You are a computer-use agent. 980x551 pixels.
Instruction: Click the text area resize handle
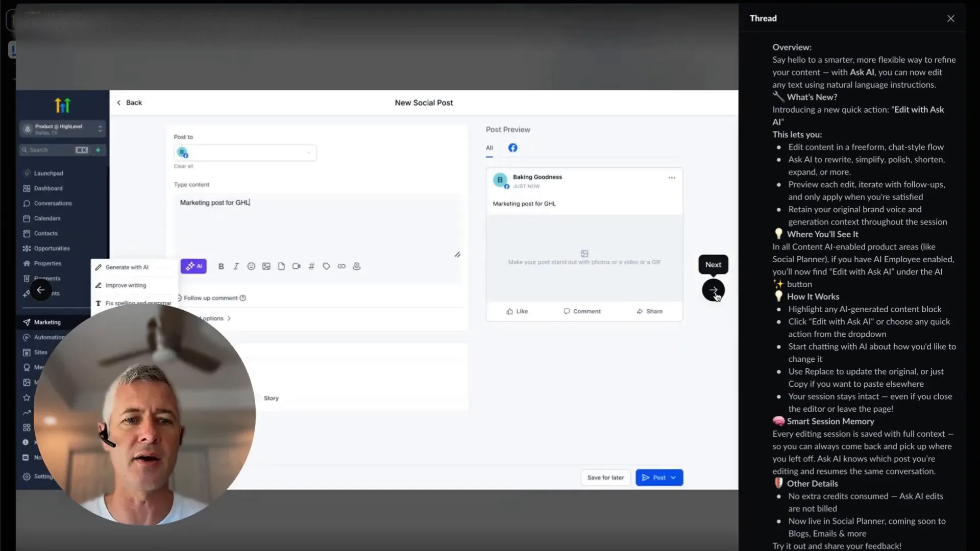[457, 255]
